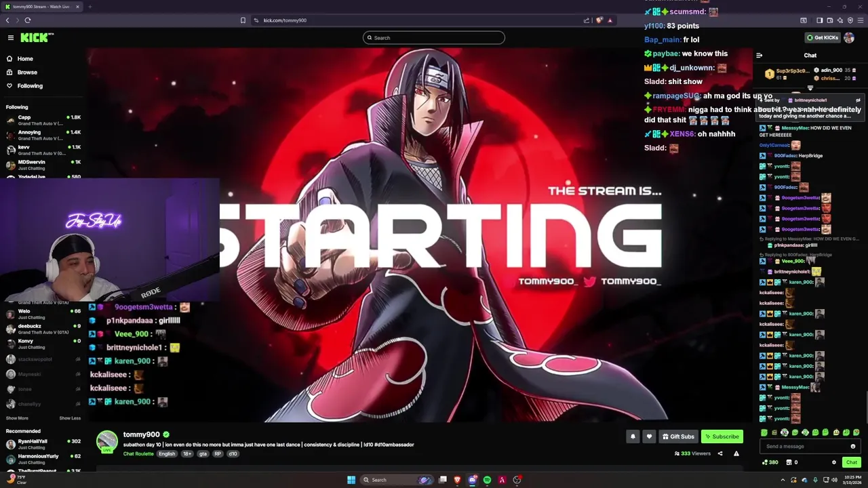Open the hamburger menu beside Kick logo
This screenshot has width=868, height=488.
tap(11, 38)
